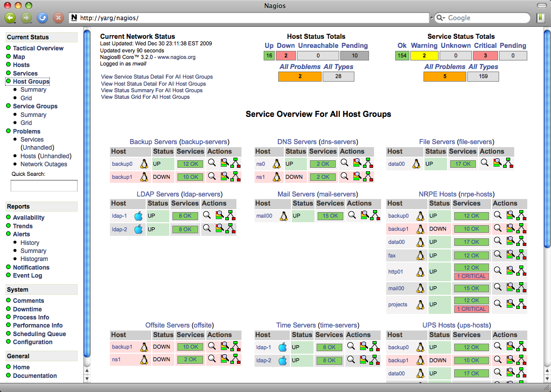551x392 pixels.
Task: Click the Apple icon next to ldap-1 in LDAP Servers
Action: point(139,216)
